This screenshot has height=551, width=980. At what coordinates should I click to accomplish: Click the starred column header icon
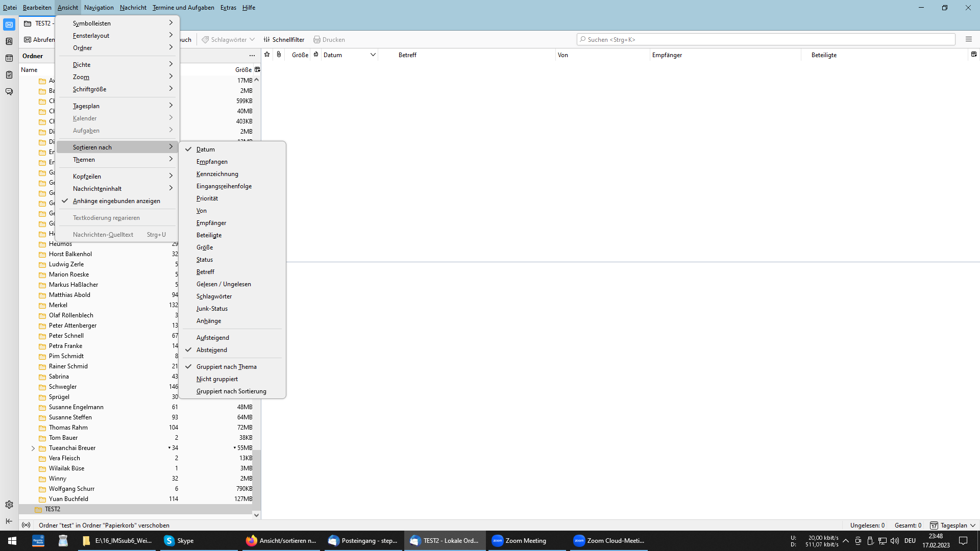[x=267, y=55]
